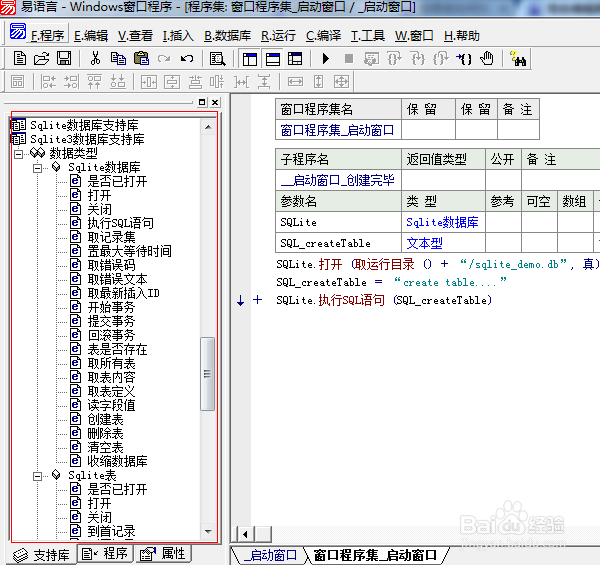
Task: Close the support library side panel
Action: click(x=215, y=103)
